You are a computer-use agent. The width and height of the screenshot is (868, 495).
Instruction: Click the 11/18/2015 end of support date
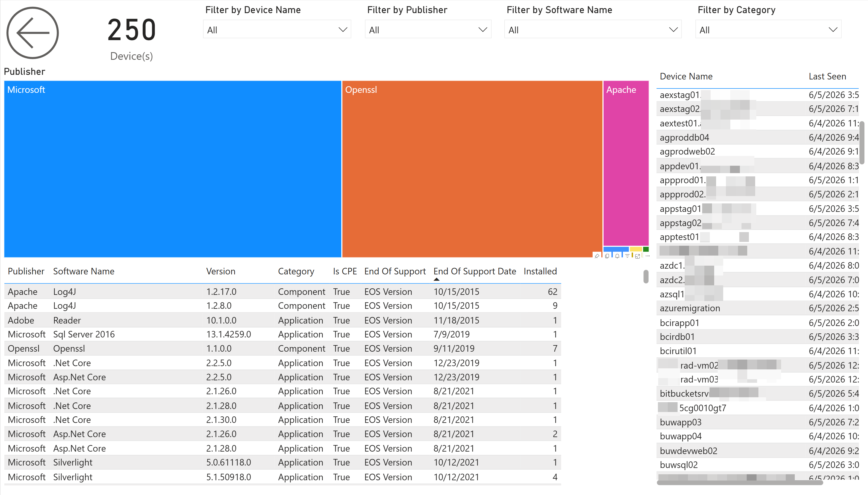456,320
